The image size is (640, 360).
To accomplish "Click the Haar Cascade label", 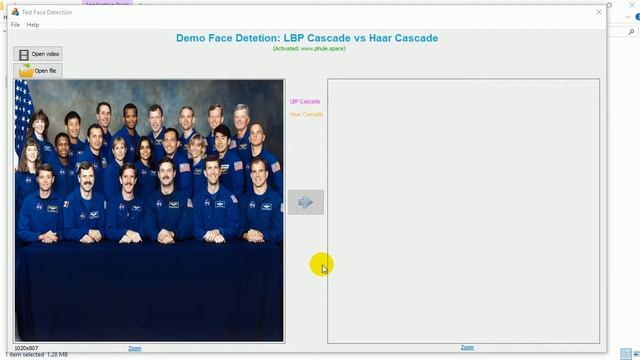I will point(306,114).
